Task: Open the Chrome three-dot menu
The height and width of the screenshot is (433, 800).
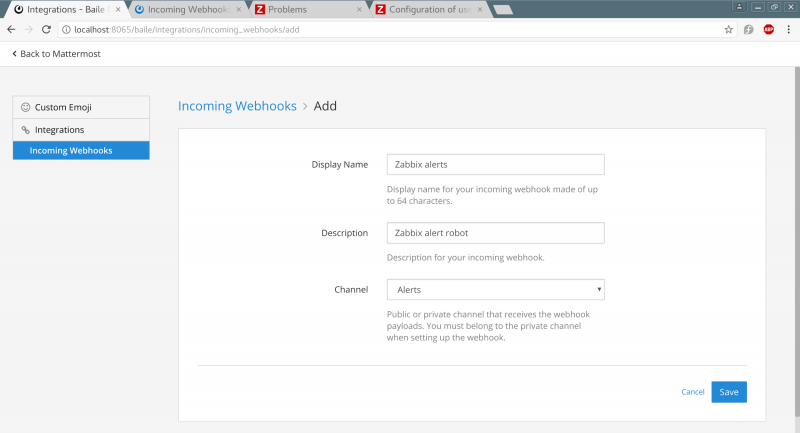Action: pyautogui.click(x=788, y=30)
